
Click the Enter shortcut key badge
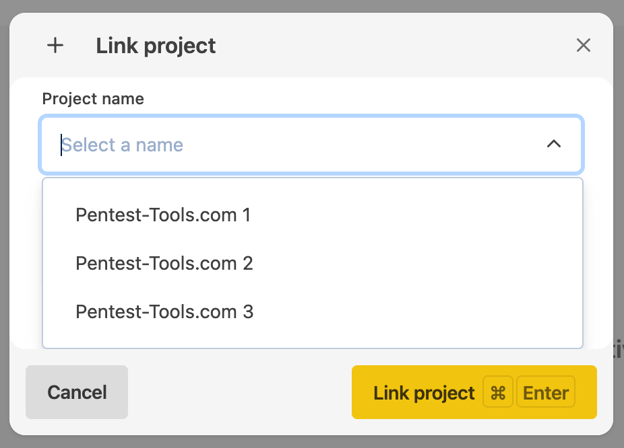click(546, 393)
